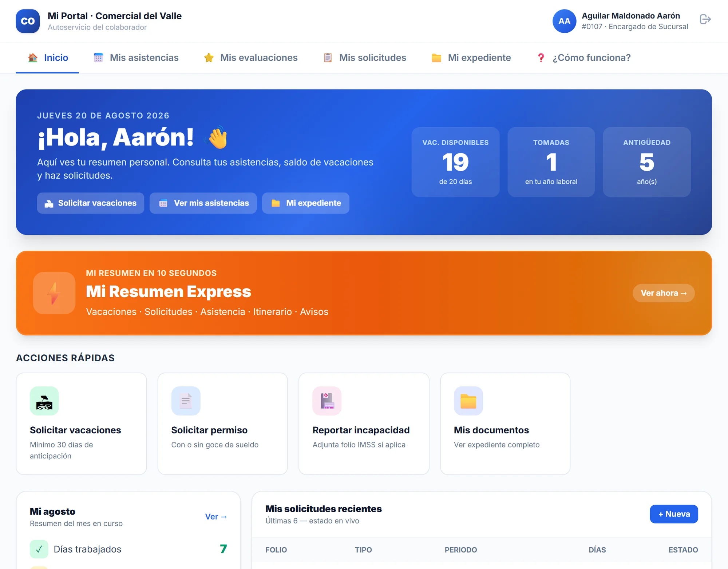Screen dimensions: 728x569
Task: Open the Mis evaluaciones tab
Action: pos(251,57)
